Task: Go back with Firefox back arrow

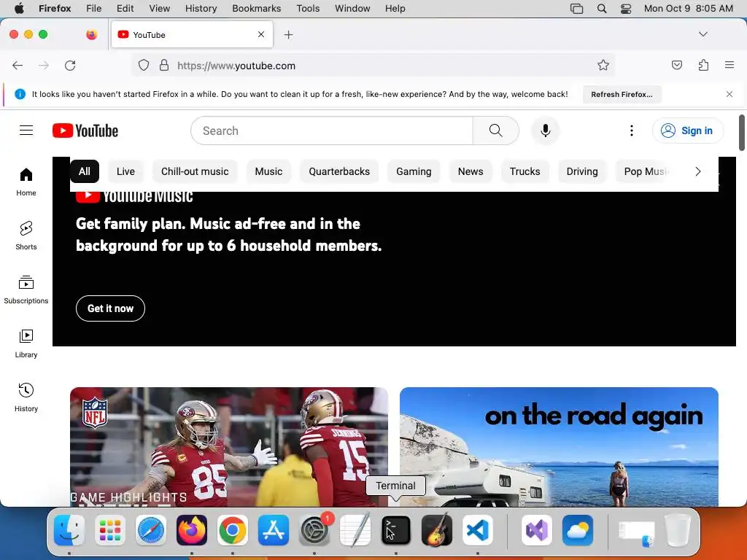Action: [x=18, y=65]
